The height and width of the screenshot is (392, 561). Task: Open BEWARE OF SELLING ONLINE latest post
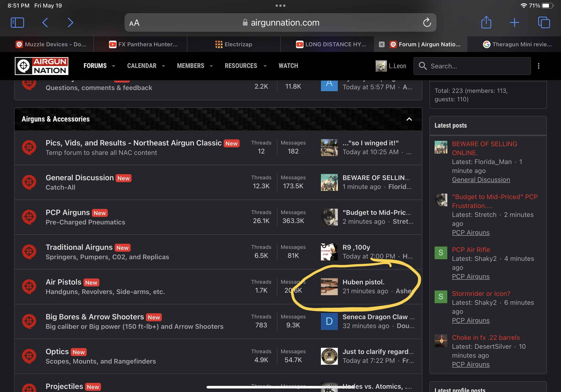tap(484, 148)
